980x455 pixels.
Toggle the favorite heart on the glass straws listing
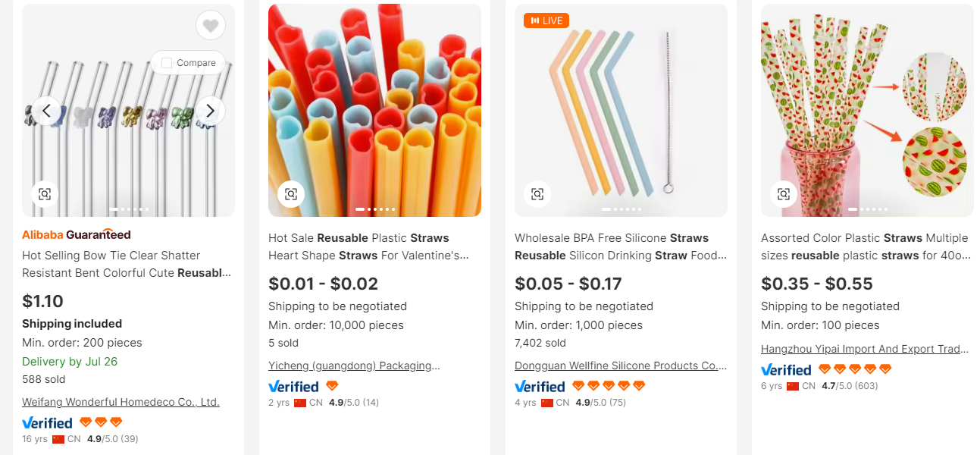(210, 25)
